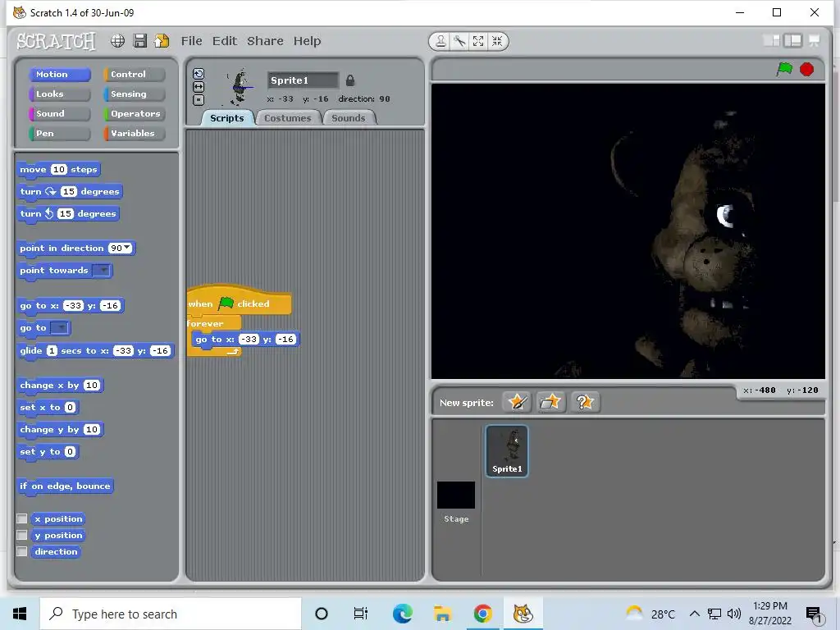Select the Pen block category
Screen dimensions: 840x630
coord(59,134)
